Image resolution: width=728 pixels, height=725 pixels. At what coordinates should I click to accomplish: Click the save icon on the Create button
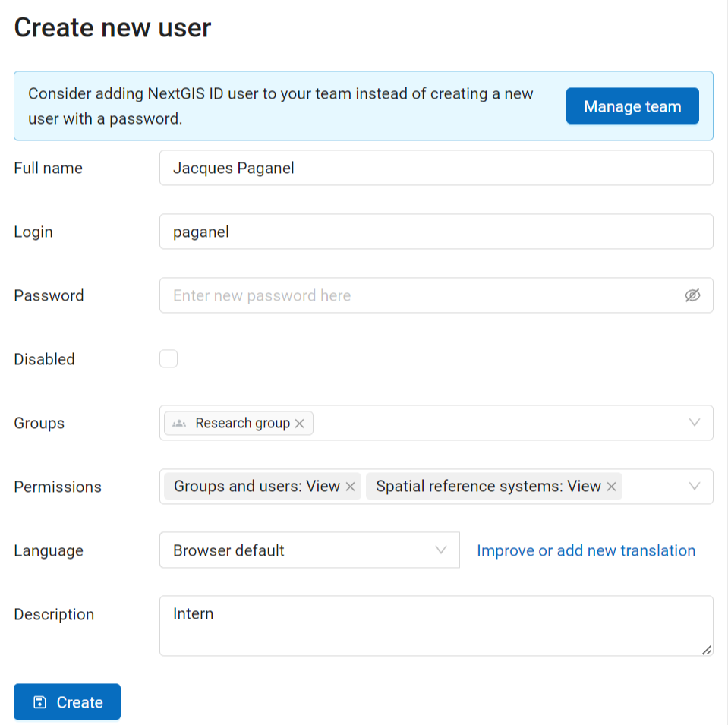(x=40, y=702)
